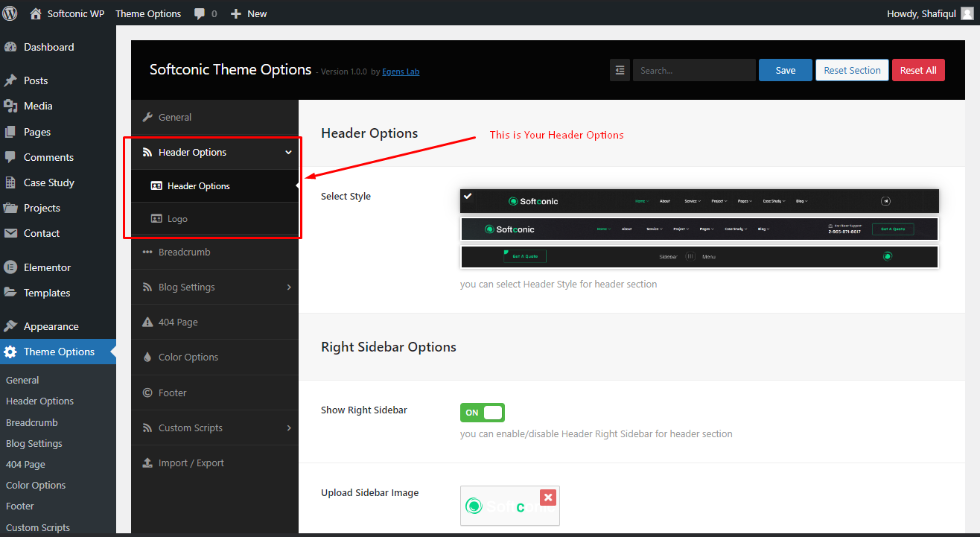Image resolution: width=980 pixels, height=537 pixels.
Task: Click the Dashboard gauge icon
Action: pos(10,47)
